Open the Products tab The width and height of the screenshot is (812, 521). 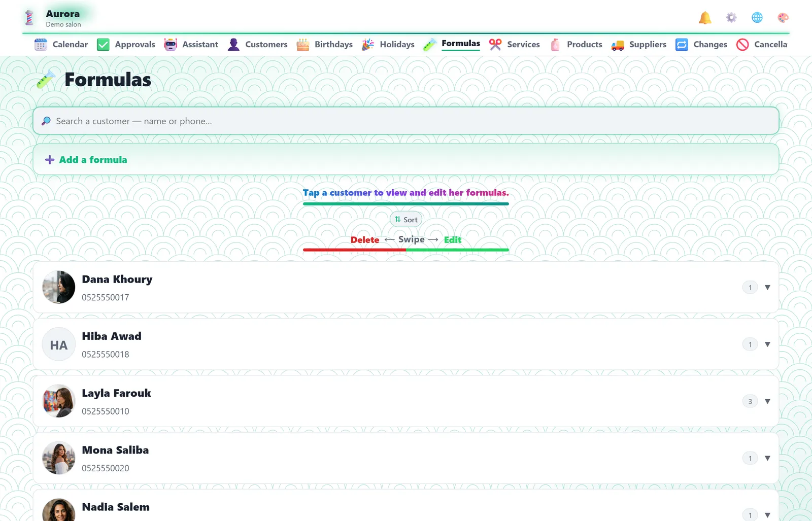[x=577, y=45]
